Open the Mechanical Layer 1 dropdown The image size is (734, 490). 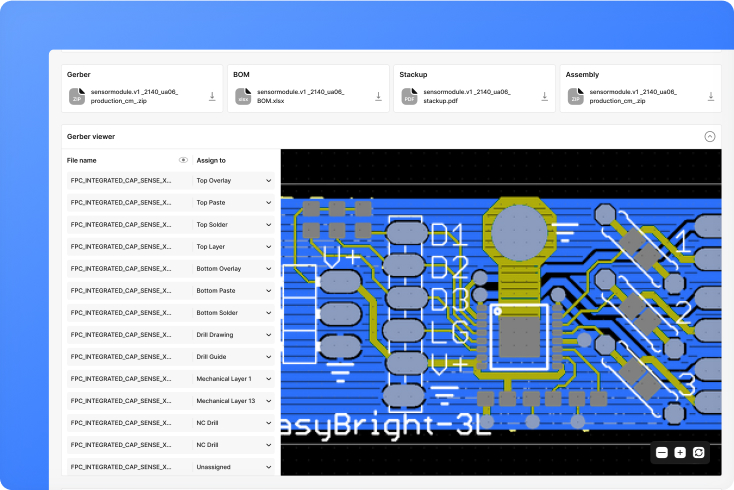tap(233, 379)
